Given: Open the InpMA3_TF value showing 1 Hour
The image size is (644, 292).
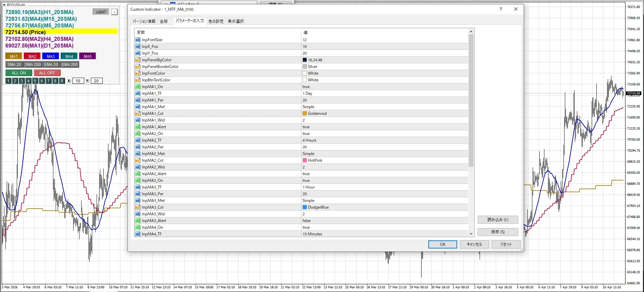Looking at the screenshot, I should [x=385, y=187].
